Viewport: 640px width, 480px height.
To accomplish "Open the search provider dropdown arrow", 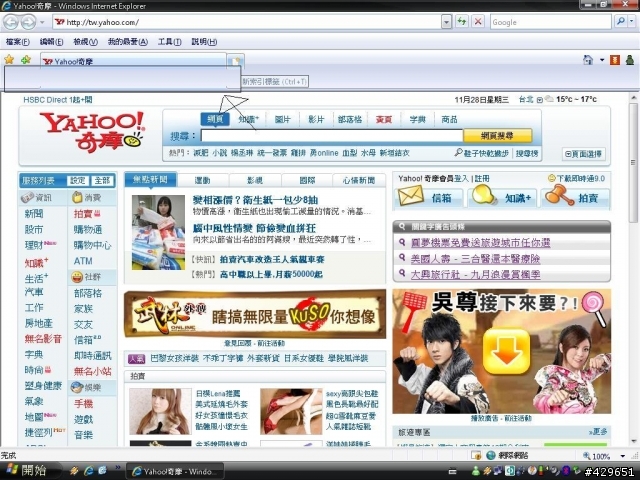I will [632, 22].
